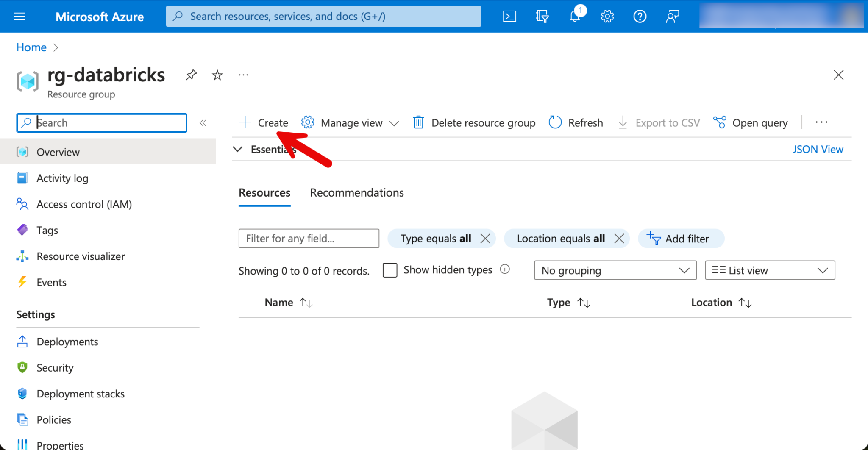Enable Show hidden types checkbox
This screenshot has width=868, height=450.
pos(389,270)
